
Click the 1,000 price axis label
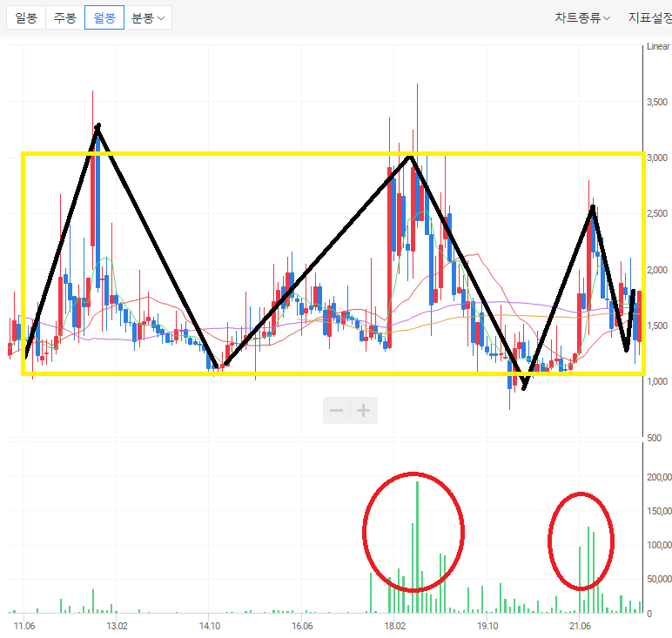[x=657, y=381]
